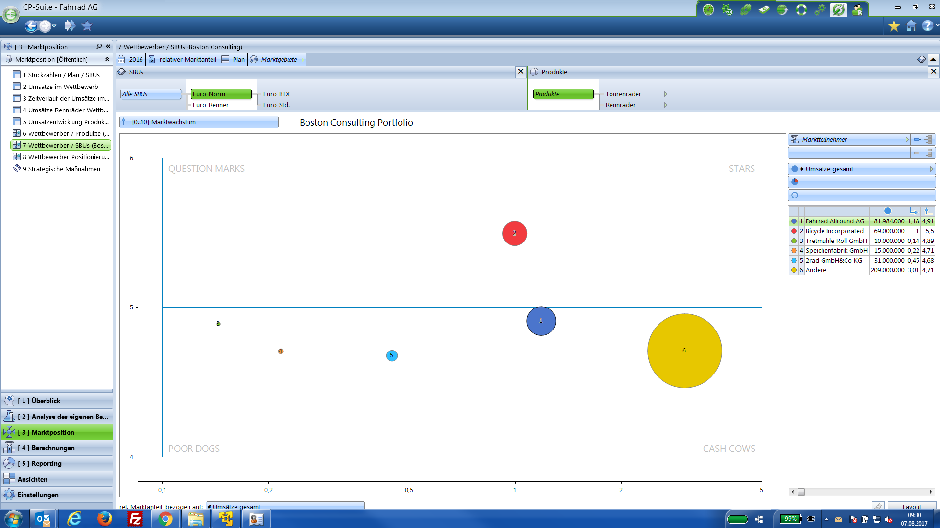Click the user with document icon
The width and height of the screenshot is (940, 528).
857,10
